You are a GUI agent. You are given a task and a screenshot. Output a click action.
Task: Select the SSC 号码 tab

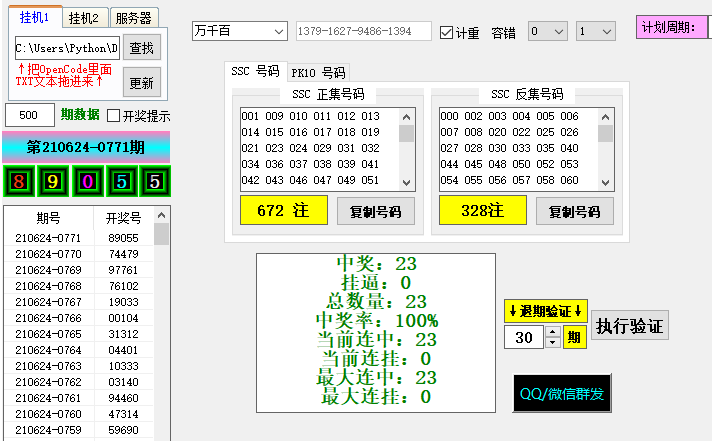coord(255,71)
